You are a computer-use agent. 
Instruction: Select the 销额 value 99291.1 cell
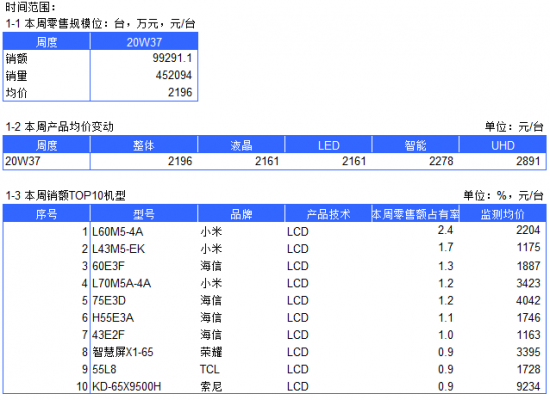144,58
